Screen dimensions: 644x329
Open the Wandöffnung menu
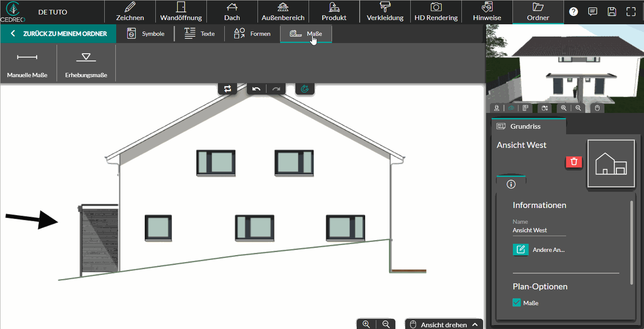[181, 12]
